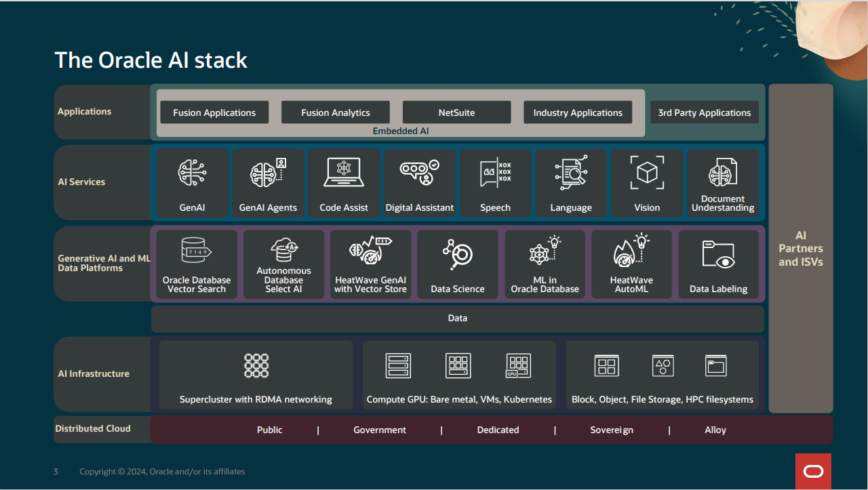Click the GPU Kubernetes compute icon

(519, 365)
